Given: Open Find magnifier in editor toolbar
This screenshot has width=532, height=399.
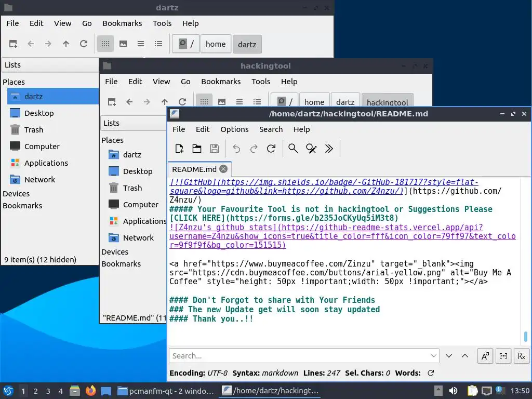Looking at the screenshot, I should point(293,149).
